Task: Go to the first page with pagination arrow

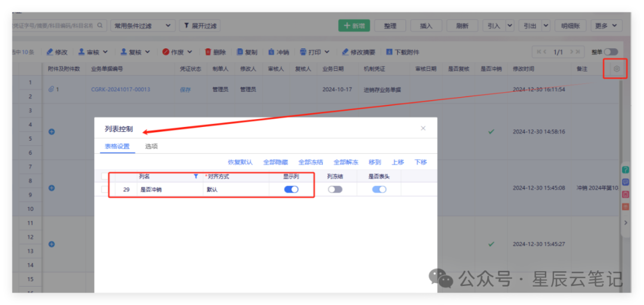Action: coord(539,52)
